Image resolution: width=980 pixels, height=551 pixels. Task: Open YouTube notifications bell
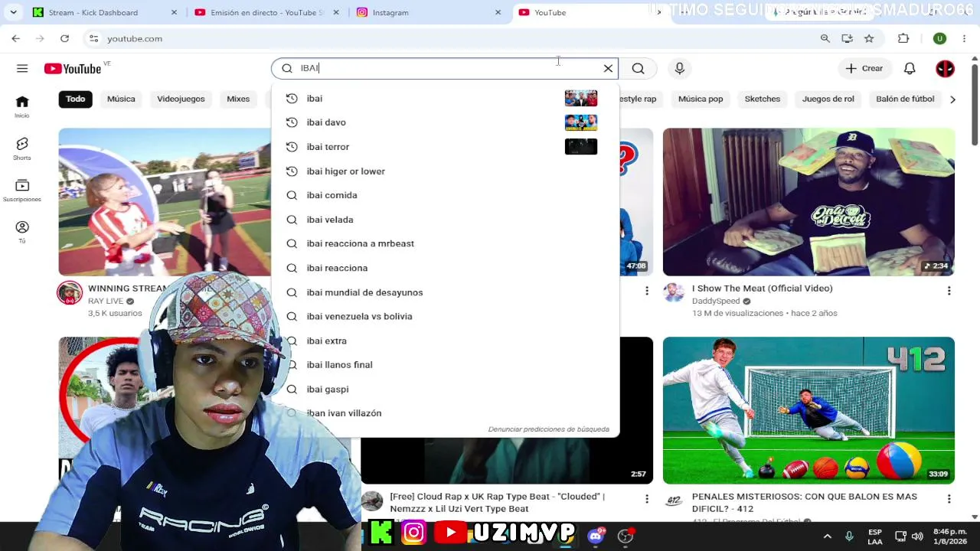coord(910,69)
